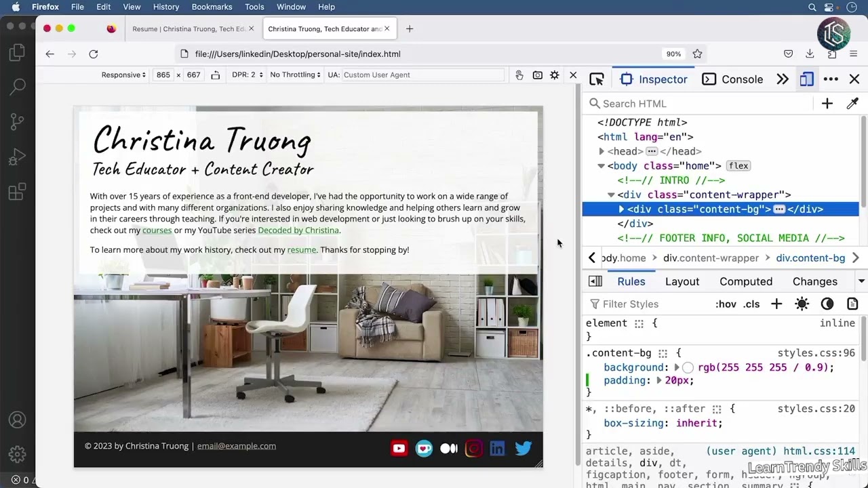Click the Filter Styles input
Image resolution: width=868 pixels, height=488 pixels.
648,304
